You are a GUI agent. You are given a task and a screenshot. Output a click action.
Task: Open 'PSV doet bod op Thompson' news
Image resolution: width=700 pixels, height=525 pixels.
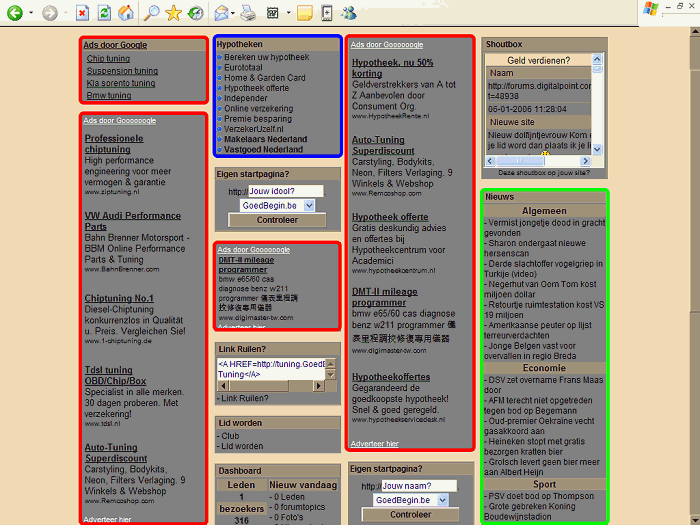click(539, 496)
